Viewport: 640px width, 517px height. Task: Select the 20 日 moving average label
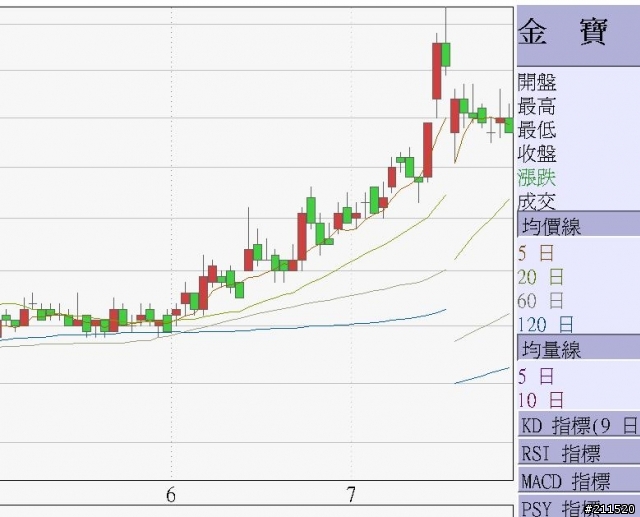540,277
